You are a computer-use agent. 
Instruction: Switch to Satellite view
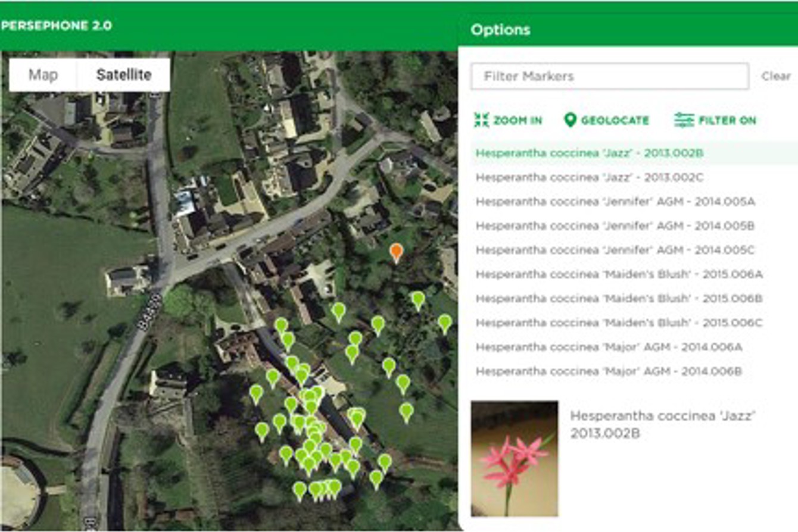coord(124,75)
